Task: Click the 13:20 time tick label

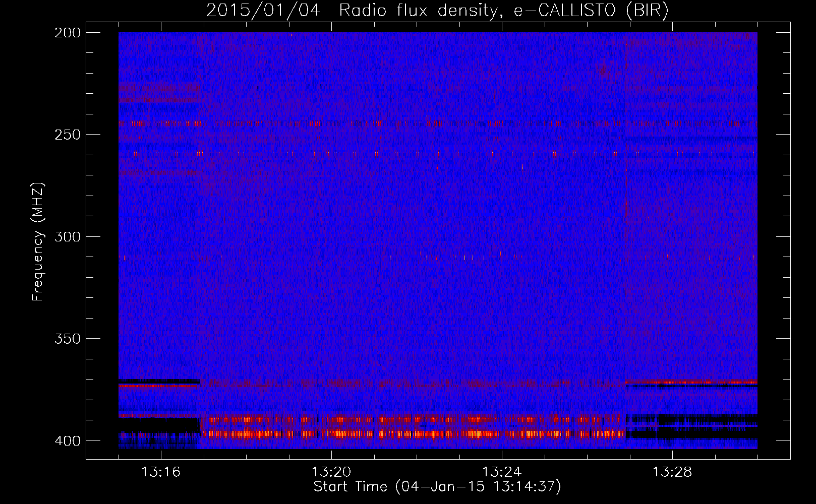Action: tap(331, 472)
